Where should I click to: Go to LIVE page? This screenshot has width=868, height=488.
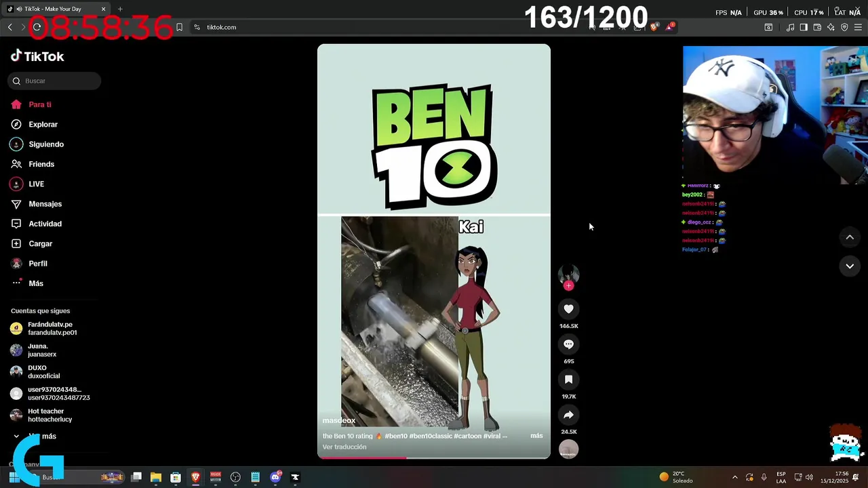(27, 184)
